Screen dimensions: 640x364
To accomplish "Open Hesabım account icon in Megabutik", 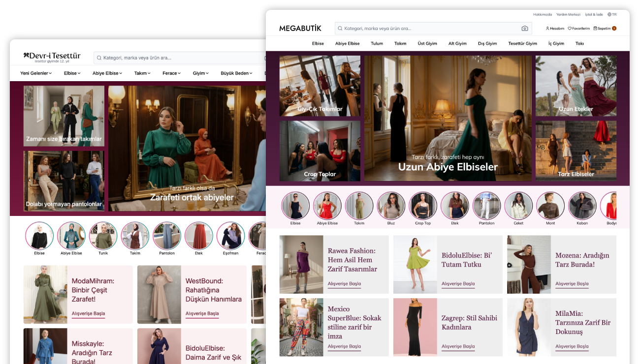I will (555, 29).
